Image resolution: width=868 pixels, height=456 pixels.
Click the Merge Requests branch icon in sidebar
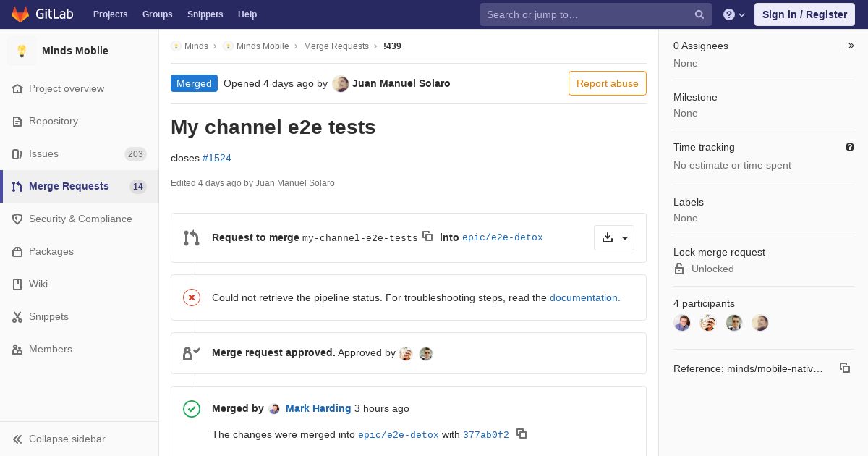(x=17, y=186)
